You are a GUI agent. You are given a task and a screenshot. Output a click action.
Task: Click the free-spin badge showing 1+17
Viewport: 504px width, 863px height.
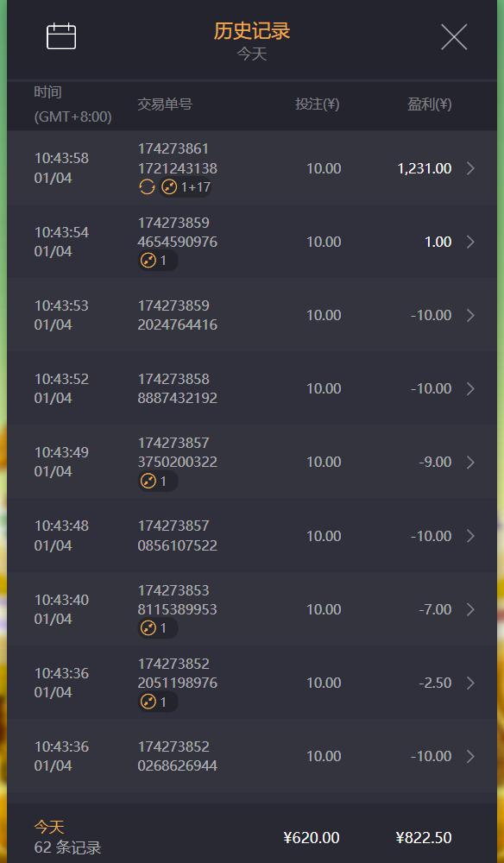pos(185,187)
